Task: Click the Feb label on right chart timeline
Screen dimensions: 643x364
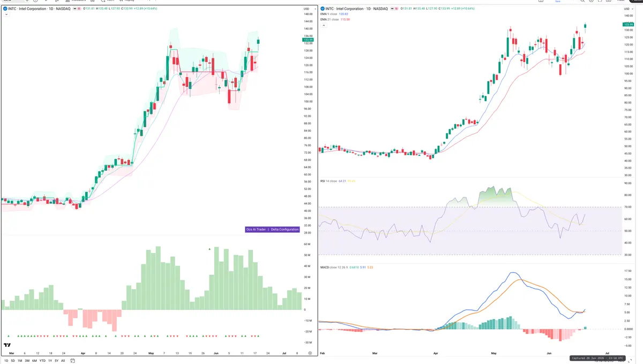Action: (x=322, y=354)
